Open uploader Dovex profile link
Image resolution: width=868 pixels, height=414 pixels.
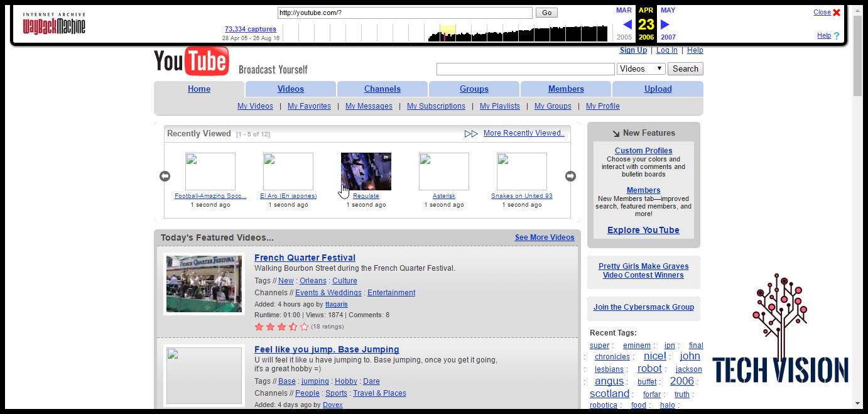coord(333,405)
